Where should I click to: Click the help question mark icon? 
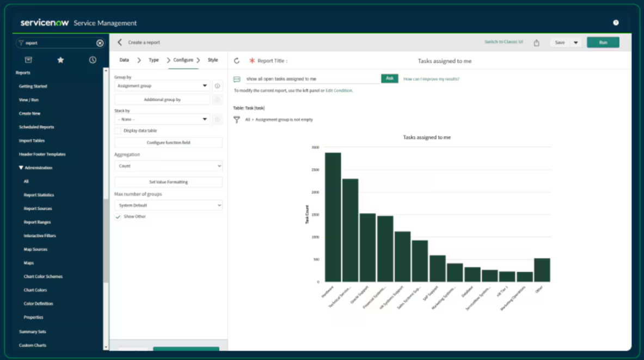[x=616, y=23]
